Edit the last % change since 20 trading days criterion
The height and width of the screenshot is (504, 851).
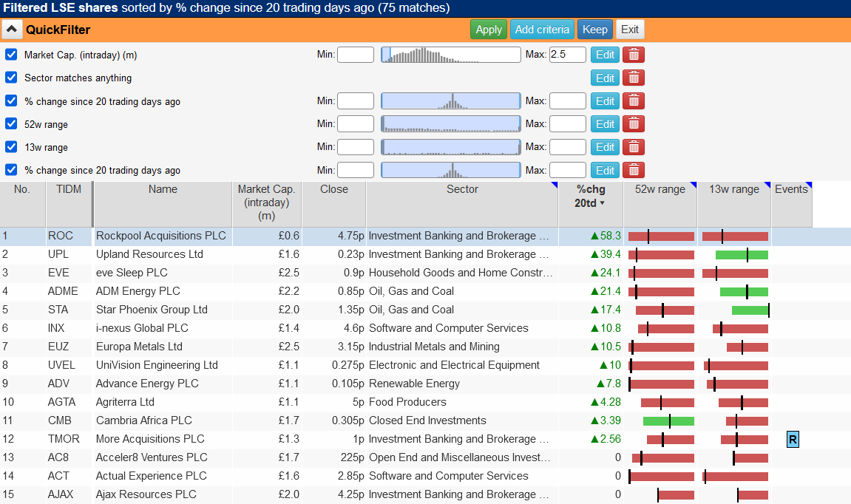pos(605,171)
